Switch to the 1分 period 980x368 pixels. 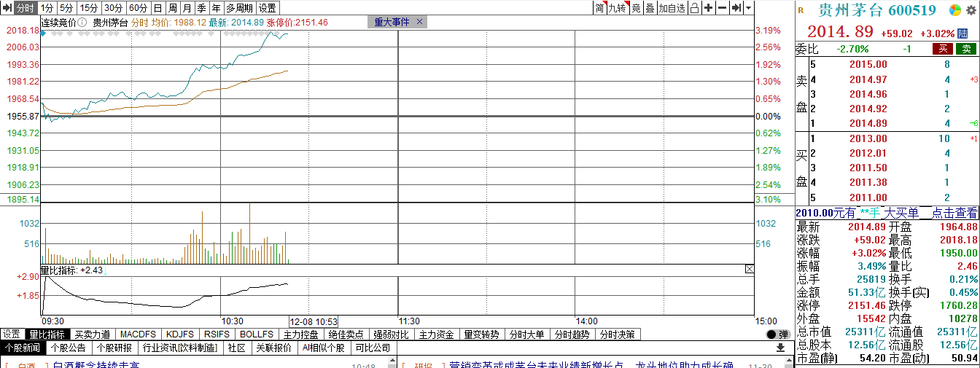click(x=47, y=8)
